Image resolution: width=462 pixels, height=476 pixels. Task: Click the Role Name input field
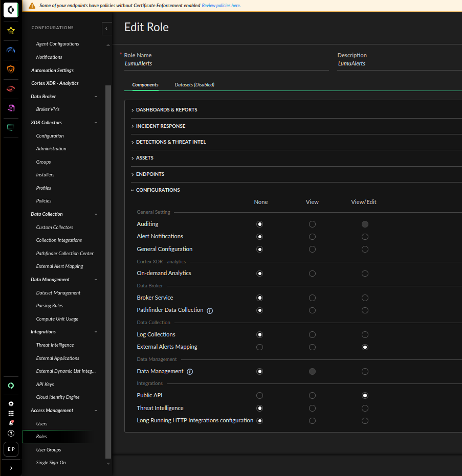[225, 64]
